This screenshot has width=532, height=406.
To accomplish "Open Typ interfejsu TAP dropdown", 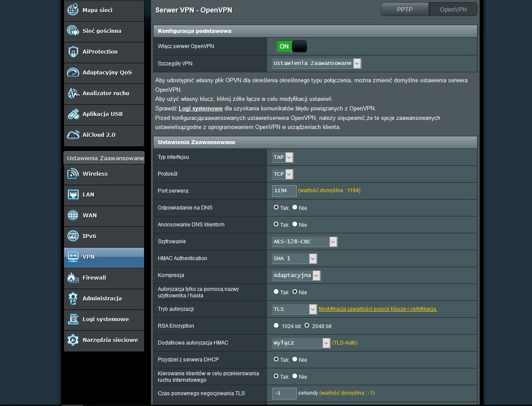I will click(282, 157).
